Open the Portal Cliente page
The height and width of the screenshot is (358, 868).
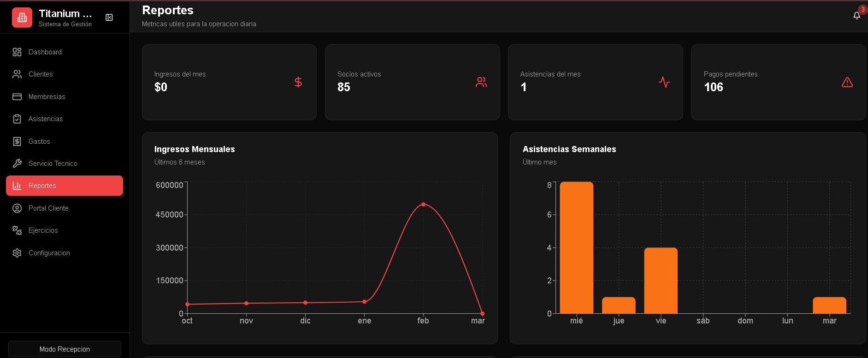pos(48,208)
